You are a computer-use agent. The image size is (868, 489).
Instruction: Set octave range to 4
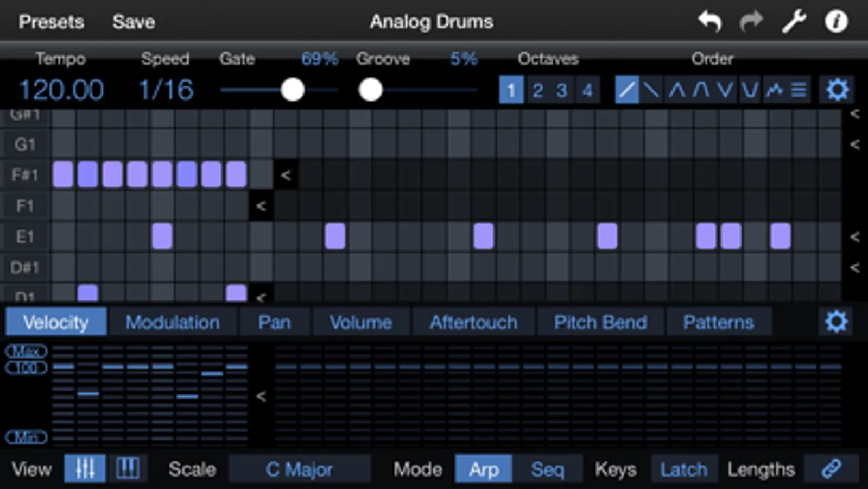point(587,90)
